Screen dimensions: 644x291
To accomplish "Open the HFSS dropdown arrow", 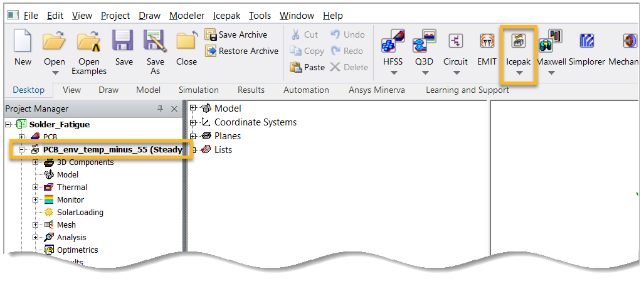I will pos(394,73).
